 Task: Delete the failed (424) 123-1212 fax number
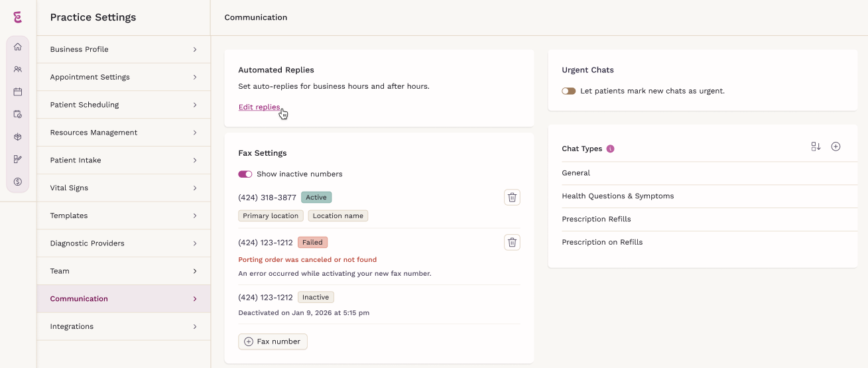pos(512,242)
